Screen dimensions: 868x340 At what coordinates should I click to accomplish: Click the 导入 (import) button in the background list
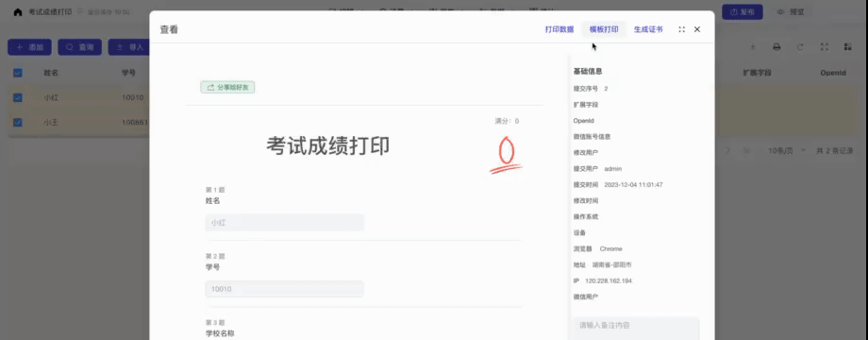(x=129, y=47)
